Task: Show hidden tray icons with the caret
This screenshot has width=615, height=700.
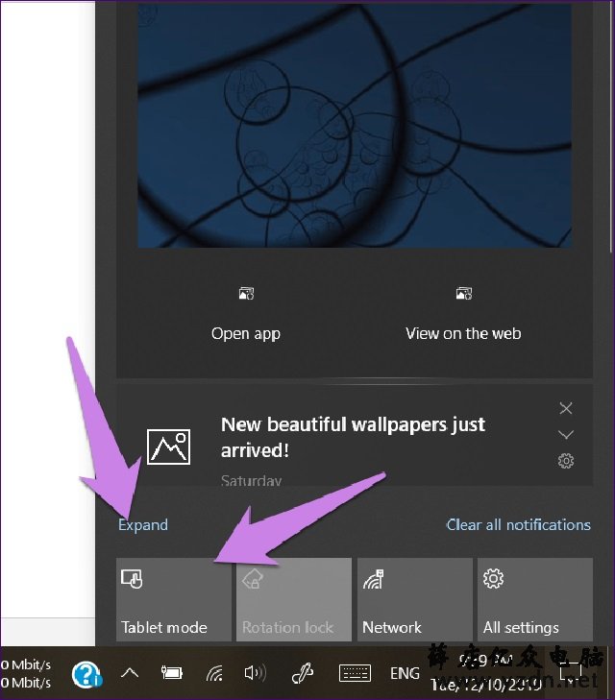Action: click(x=130, y=673)
